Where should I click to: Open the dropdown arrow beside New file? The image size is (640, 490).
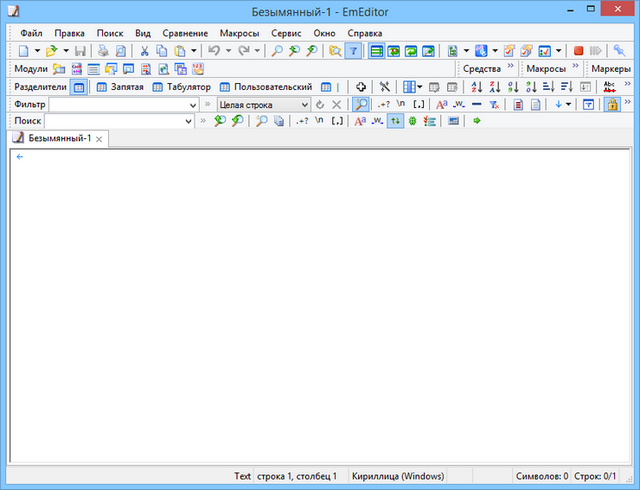pyautogui.click(x=38, y=50)
